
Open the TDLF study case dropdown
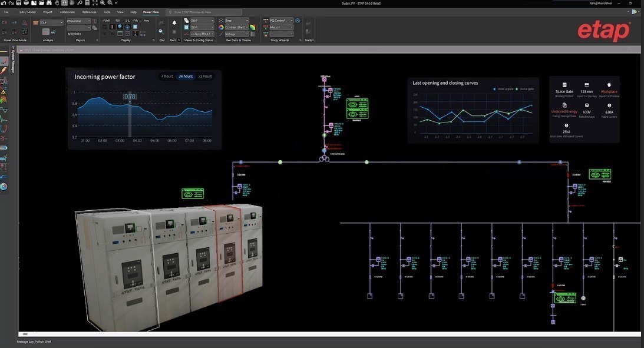click(61, 22)
